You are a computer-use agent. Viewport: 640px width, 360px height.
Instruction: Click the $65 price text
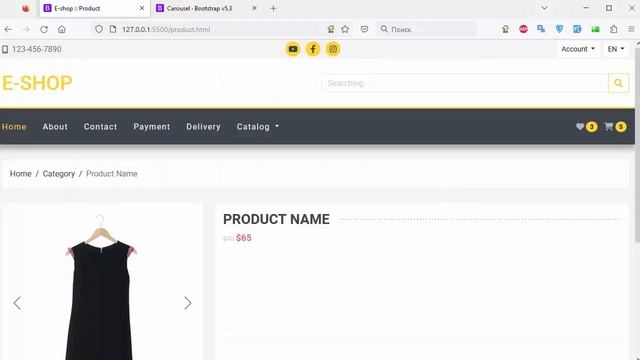click(244, 238)
